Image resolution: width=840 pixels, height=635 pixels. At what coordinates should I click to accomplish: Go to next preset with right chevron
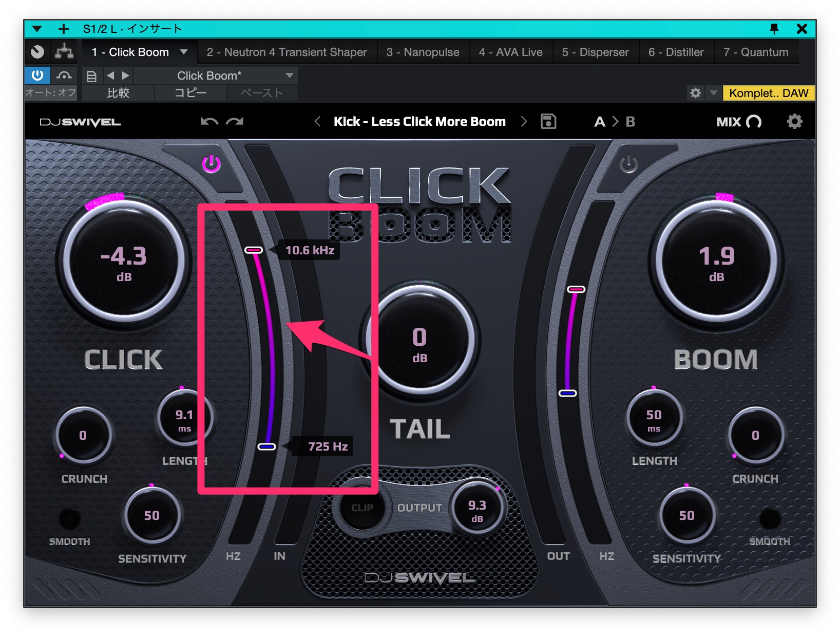pyautogui.click(x=523, y=122)
